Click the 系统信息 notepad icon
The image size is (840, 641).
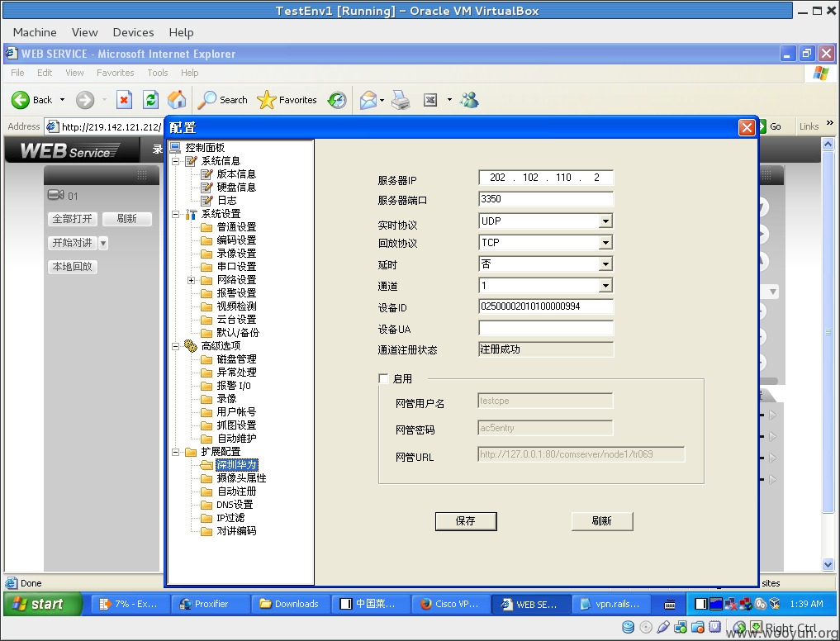pos(192,161)
